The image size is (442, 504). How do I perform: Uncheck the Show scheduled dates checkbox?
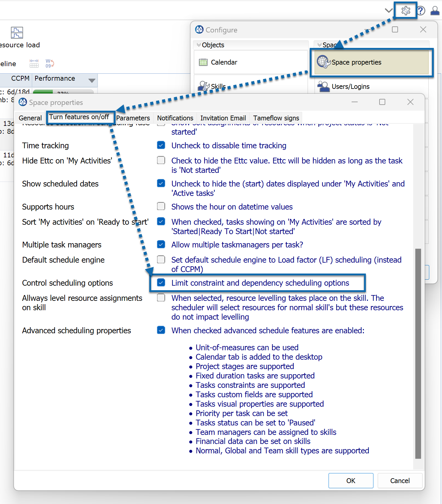[161, 183]
